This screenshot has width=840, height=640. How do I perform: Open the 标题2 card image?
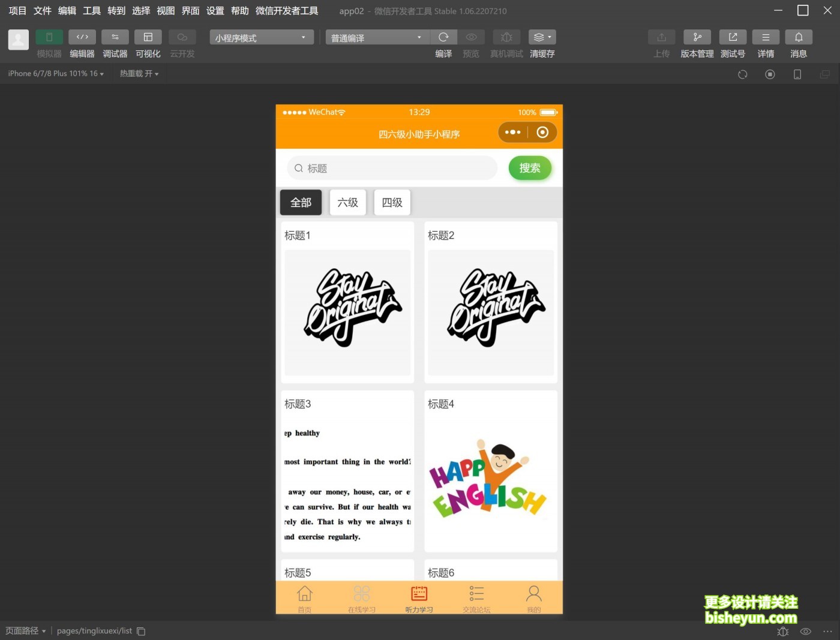pyautogui.click(x=491, y=313)
